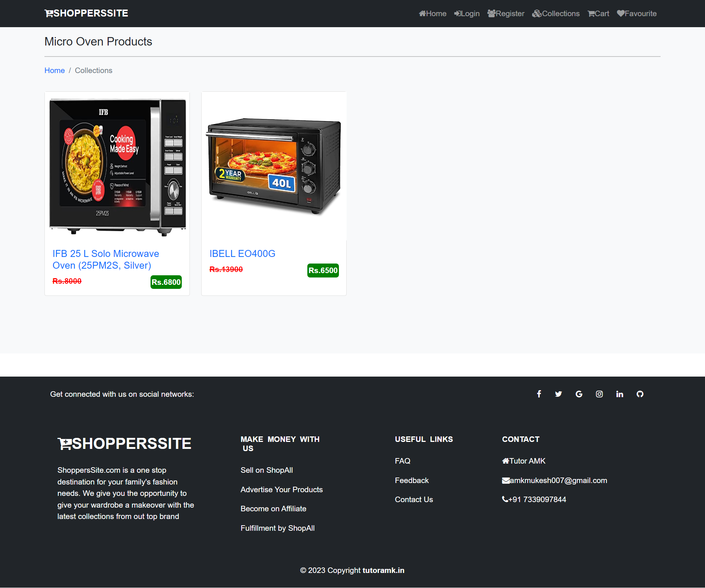Click the Instagram icon in footer
This screenshot has width=705, height=588.
point(599,394)
